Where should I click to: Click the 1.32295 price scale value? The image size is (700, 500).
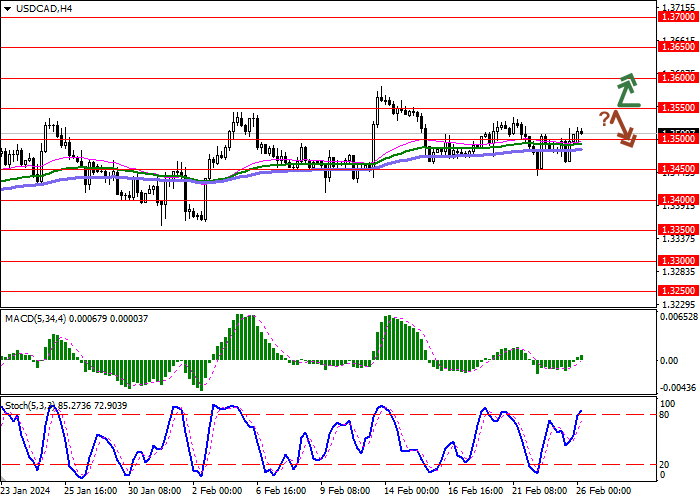(679, 304)
